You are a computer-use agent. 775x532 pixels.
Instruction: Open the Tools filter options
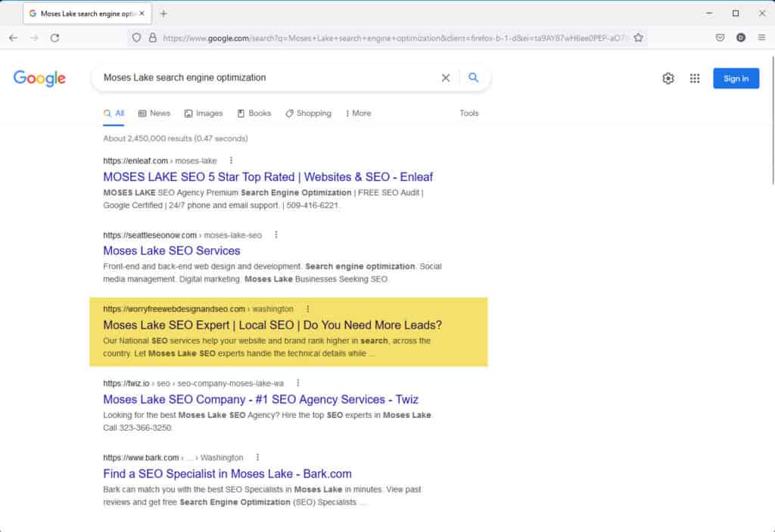[x=469, y=114]
